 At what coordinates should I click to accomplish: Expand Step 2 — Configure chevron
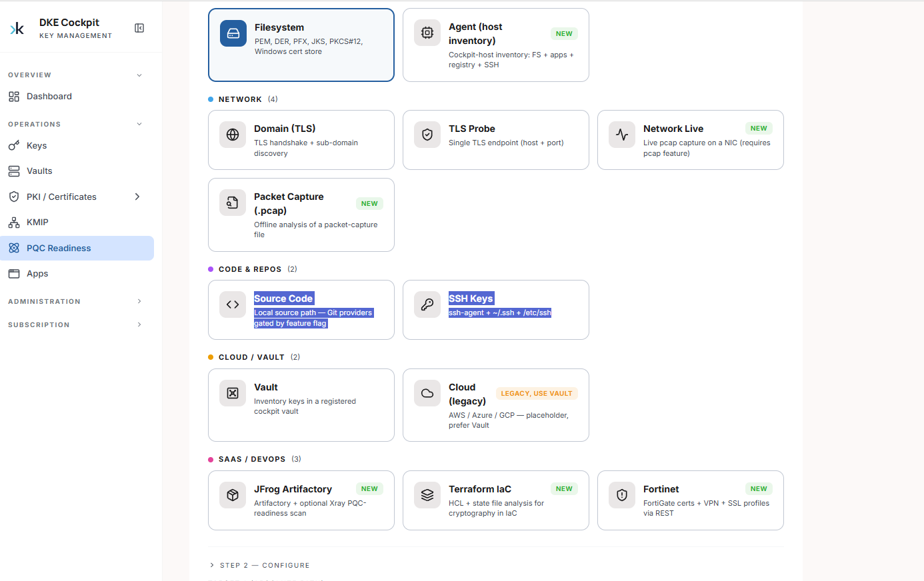point(212,565)
